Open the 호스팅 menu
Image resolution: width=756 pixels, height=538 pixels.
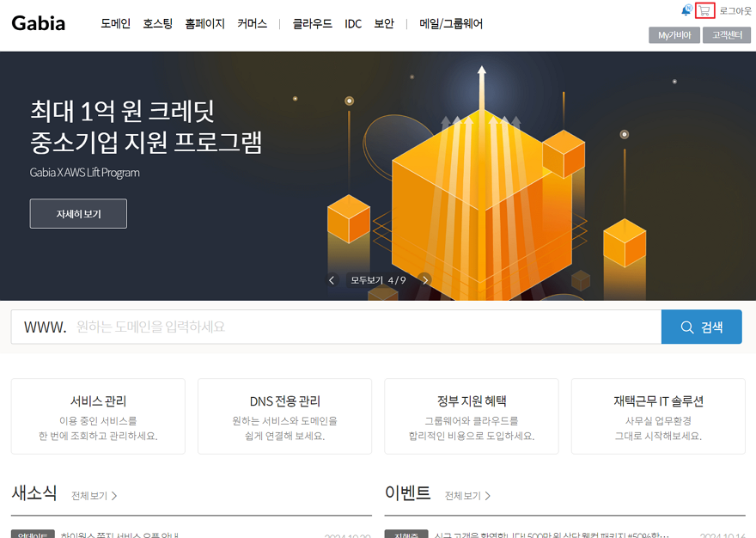158,24
